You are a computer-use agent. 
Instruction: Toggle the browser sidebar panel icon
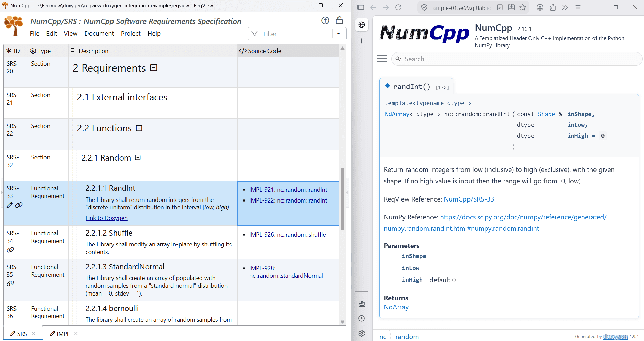click(x=361, y=7)
